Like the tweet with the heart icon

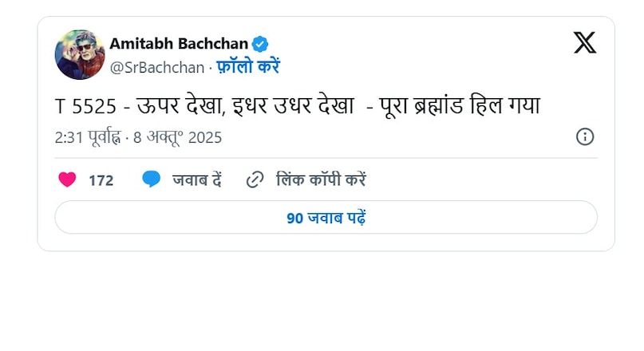pyautogui.click(x=68, y=179)
